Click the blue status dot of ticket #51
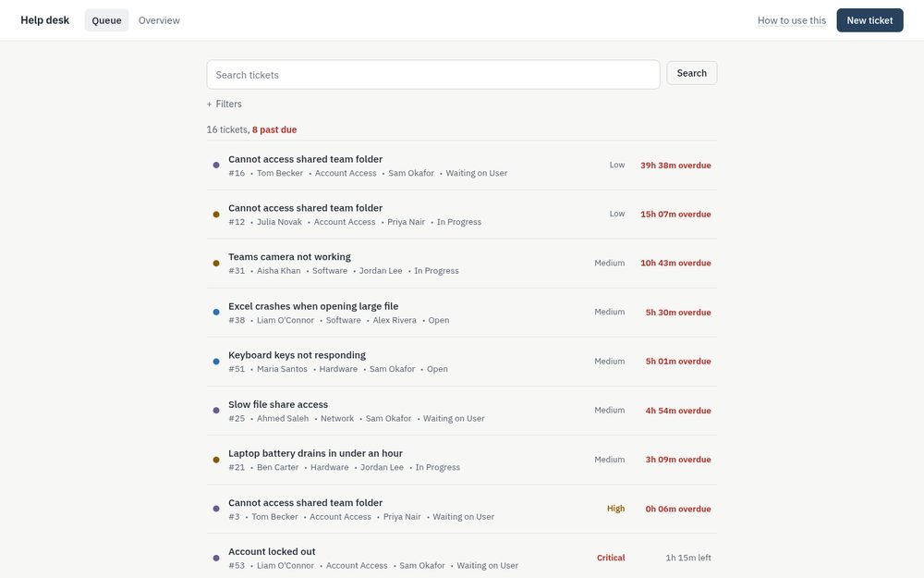The image size is (924, 578). coord(216,362)
